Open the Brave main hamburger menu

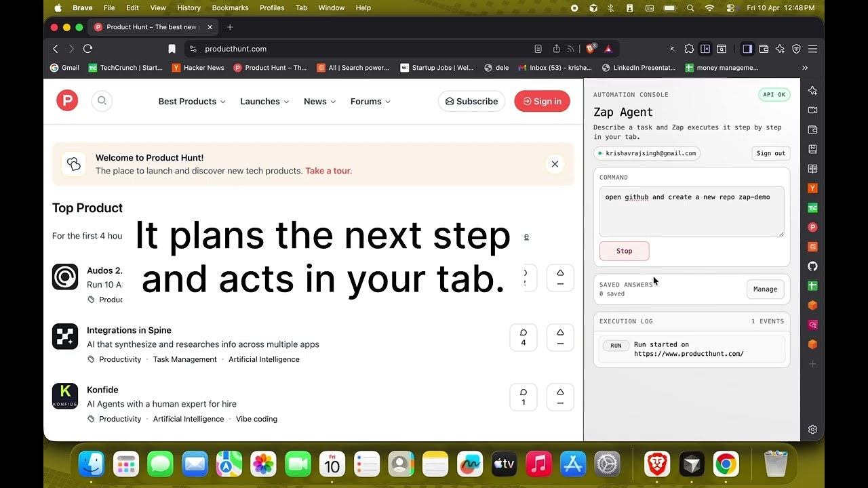click(x=812, y=49)
